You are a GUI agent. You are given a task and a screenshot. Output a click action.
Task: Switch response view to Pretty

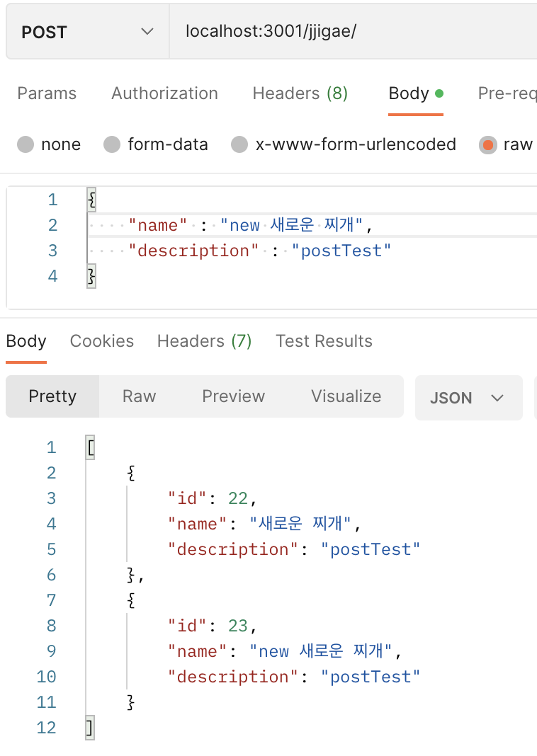click(52, 396)
